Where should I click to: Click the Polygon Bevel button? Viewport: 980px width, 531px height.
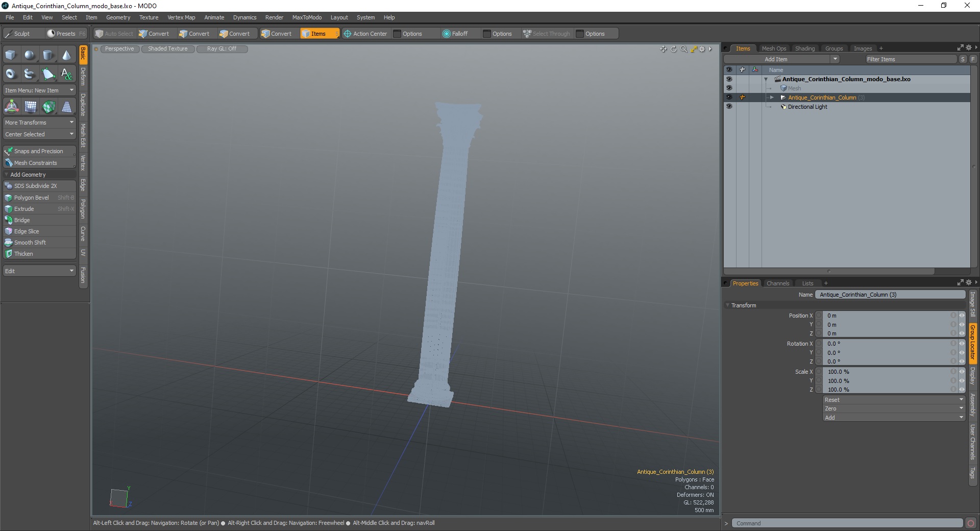39,198
